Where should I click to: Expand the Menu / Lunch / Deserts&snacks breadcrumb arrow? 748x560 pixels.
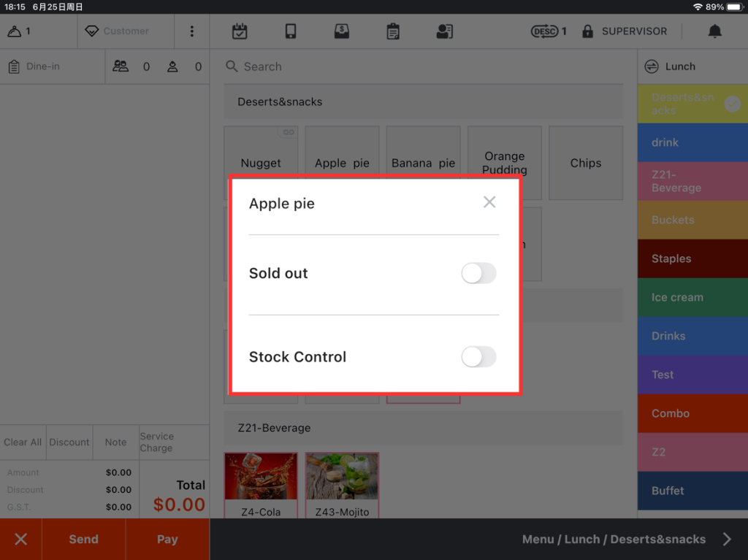click(x=727, y=540)
